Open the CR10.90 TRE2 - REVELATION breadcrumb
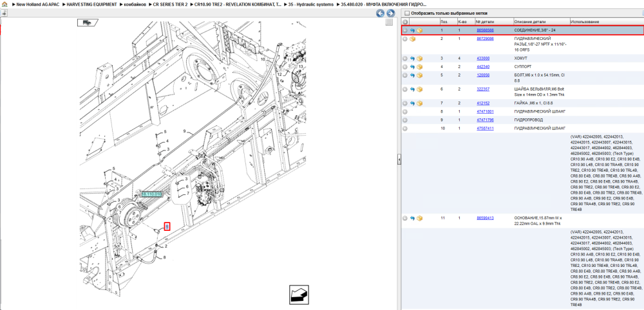The image size is (644, 310). click(x=238, y=4)
